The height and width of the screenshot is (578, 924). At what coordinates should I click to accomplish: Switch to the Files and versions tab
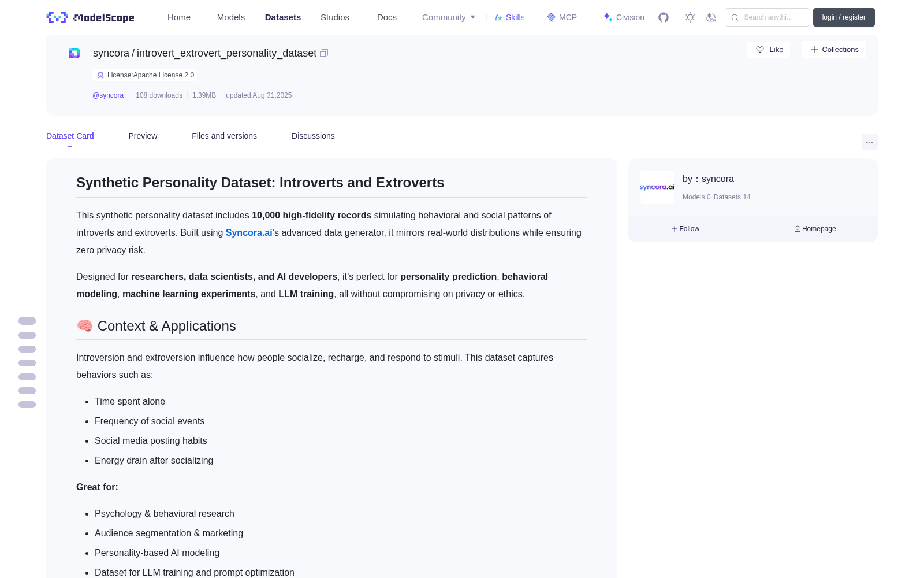(224, 136)
